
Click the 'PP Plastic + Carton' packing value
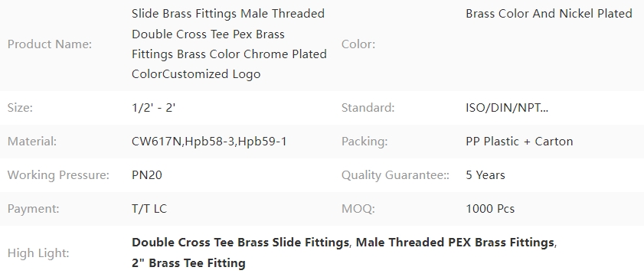(x=519, y=142)
